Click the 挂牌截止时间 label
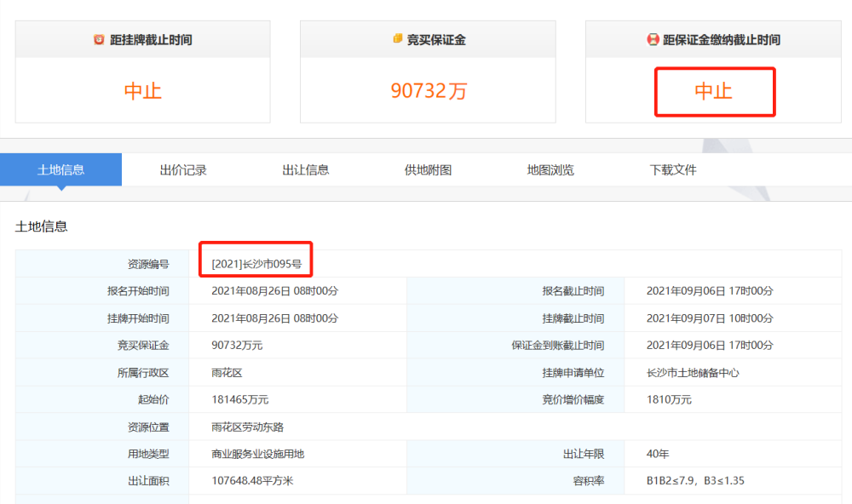Viewport: 852px width, 504px height. point(573,318)
